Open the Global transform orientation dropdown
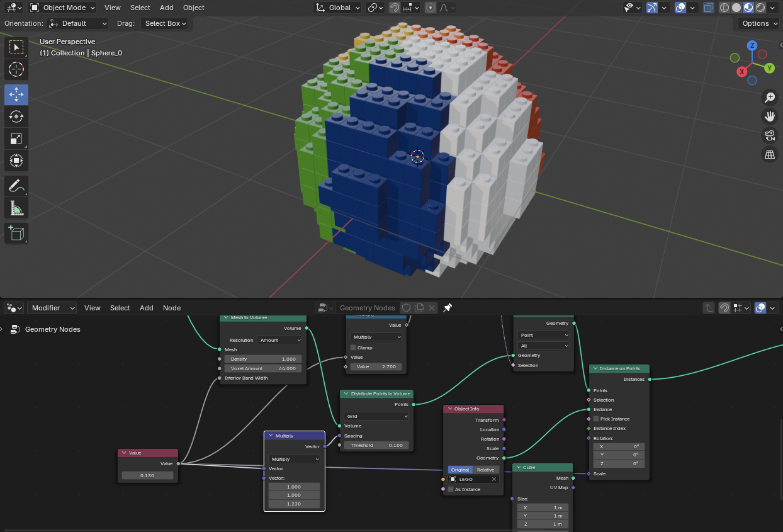This screenshot has height=532, width=783. tap(338, 8)
